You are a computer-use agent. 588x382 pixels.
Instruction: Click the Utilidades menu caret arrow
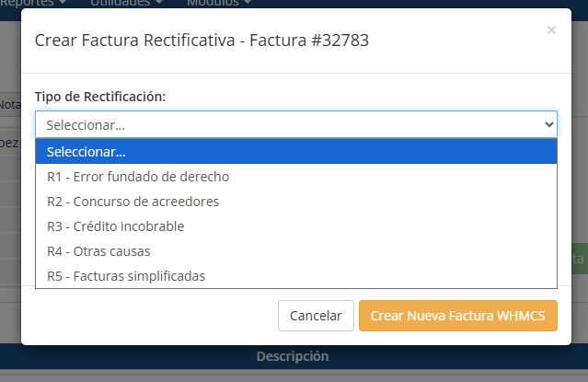(x=159, y=3)
